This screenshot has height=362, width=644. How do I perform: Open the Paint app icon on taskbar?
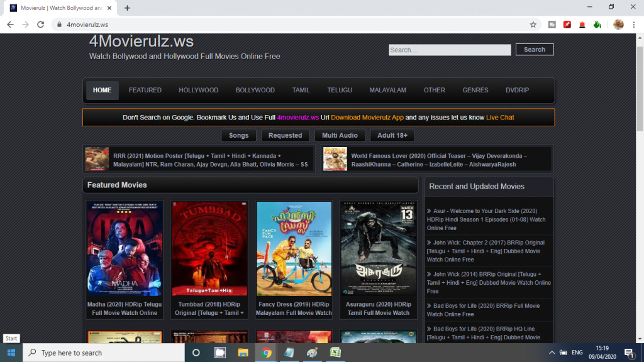tap(312, 353)
